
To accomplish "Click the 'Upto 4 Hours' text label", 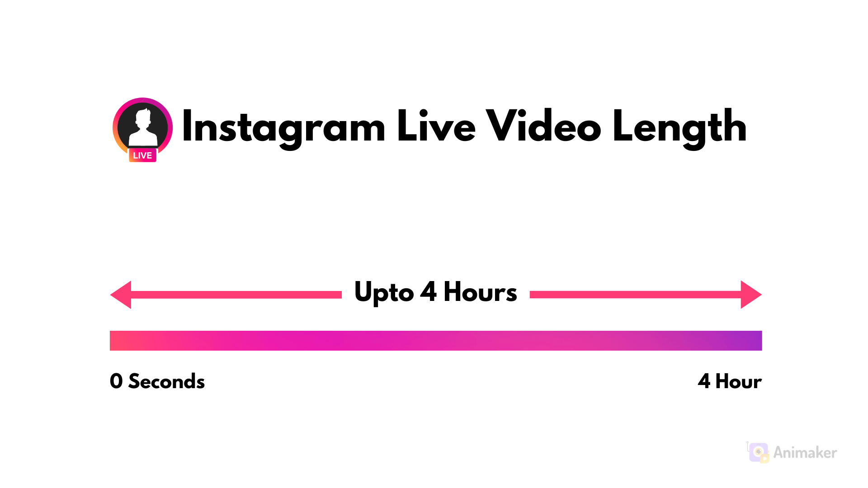I will (434, 292).
